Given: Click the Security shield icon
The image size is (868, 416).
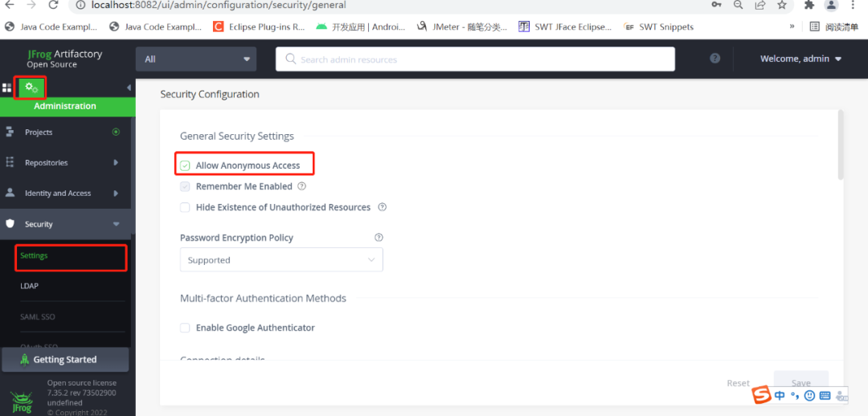Looking at the screenshot, I should point(10,224).
